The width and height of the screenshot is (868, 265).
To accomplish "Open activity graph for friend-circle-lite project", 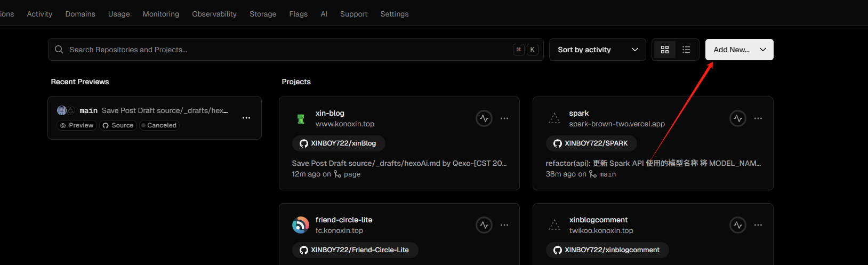I will (484, 225).
